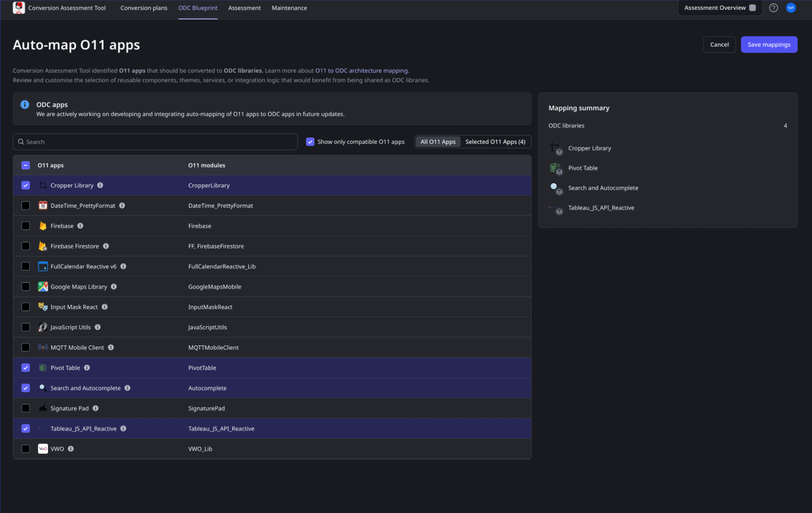Click the info icon next to Signature Pad
This screenshot has width=812, height=513.
(x=96, y=408)
